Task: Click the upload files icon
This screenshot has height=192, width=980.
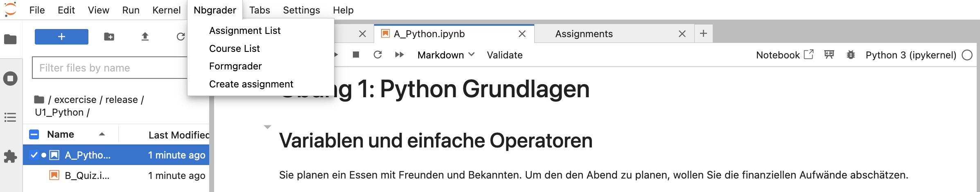Action: click(145, 37)
